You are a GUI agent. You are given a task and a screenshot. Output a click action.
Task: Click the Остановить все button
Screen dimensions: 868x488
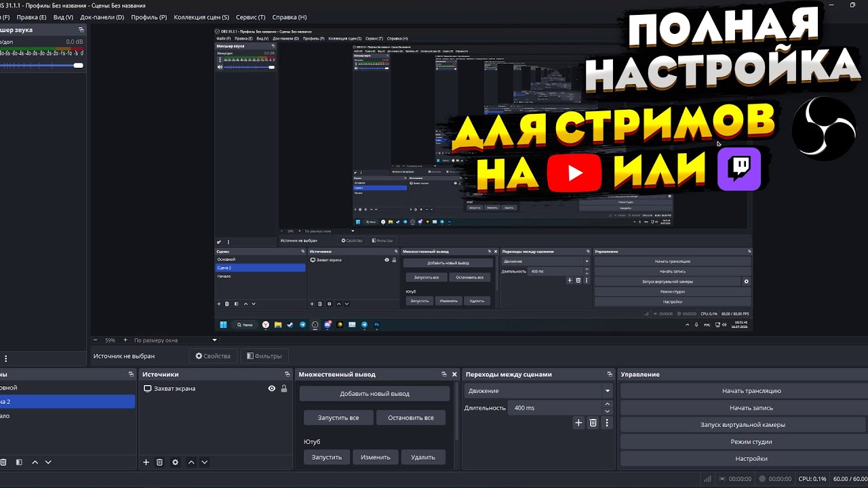(411, 418)
